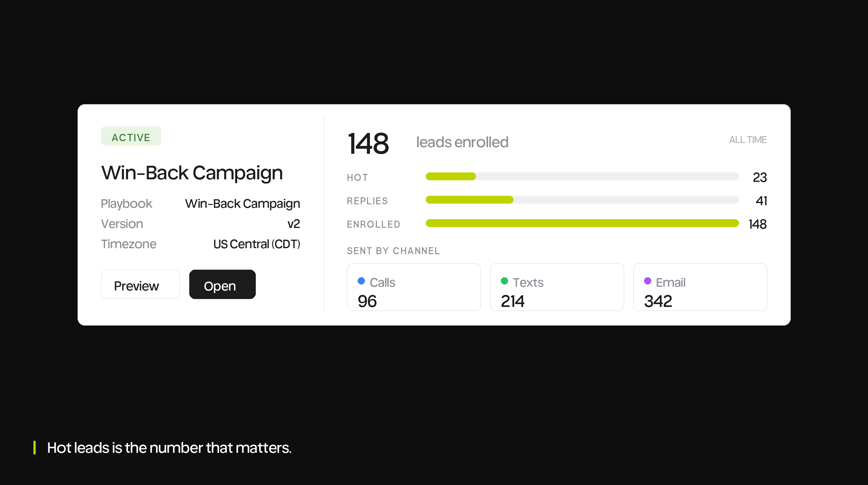This screenshot has width=868, height=485.
Task: Click the HOT leads progress bar
Action: click(582, 177)
